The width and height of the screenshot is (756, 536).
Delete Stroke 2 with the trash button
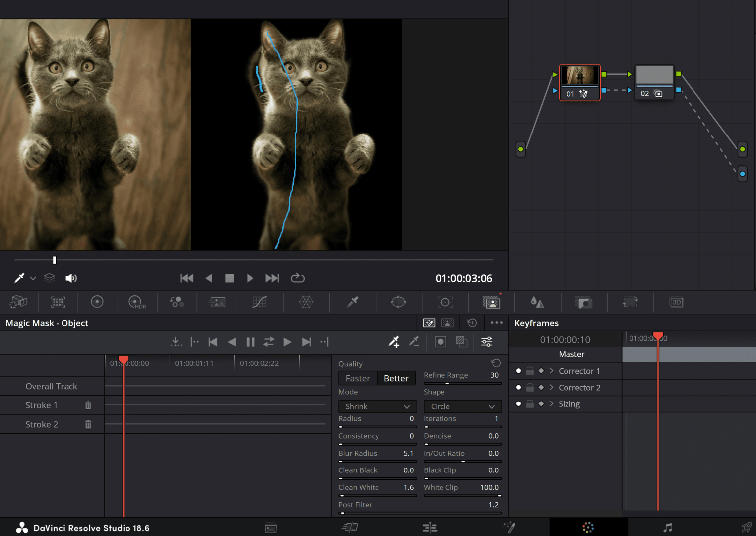pos(88,424)
